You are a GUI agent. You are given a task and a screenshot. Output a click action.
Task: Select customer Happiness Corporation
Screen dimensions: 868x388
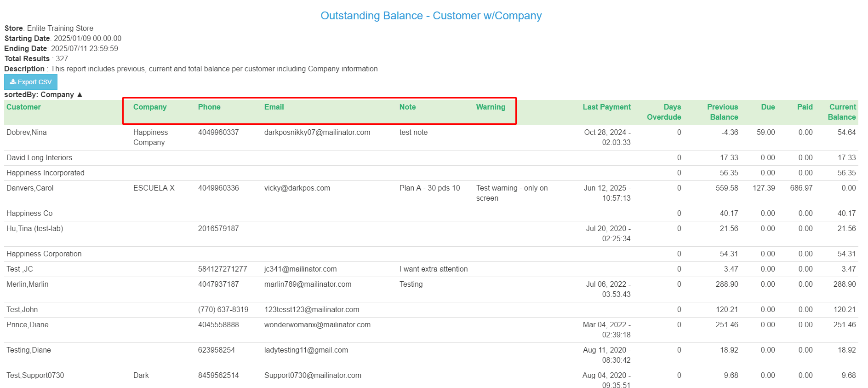coord(44,254)
